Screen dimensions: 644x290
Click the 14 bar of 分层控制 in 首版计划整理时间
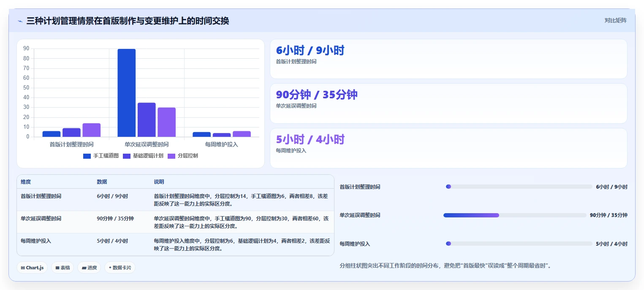(x=92, y=130)
